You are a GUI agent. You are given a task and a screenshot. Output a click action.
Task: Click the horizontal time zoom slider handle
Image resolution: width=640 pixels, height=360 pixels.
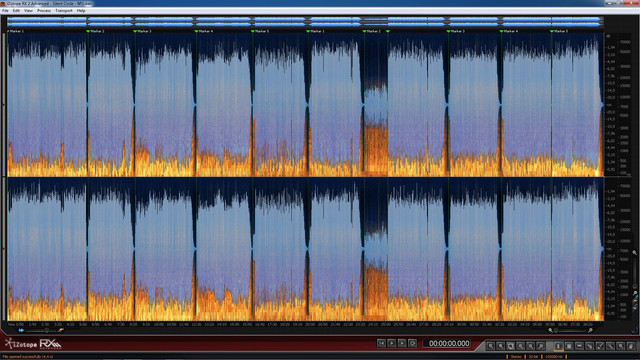(x=556, y=330)
